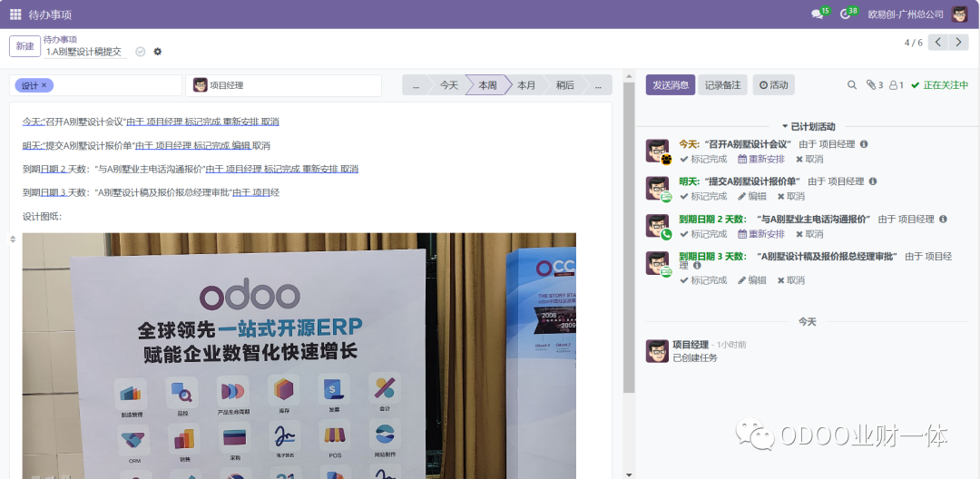The height and width of the screenshot is (479, 980).
Task: Reschedule the 与A别墅业主电话沟通报价 activity
Action: point(761,234)
